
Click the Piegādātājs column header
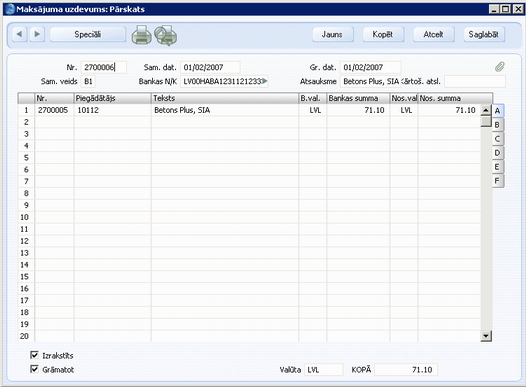click(x=112, y=98)
